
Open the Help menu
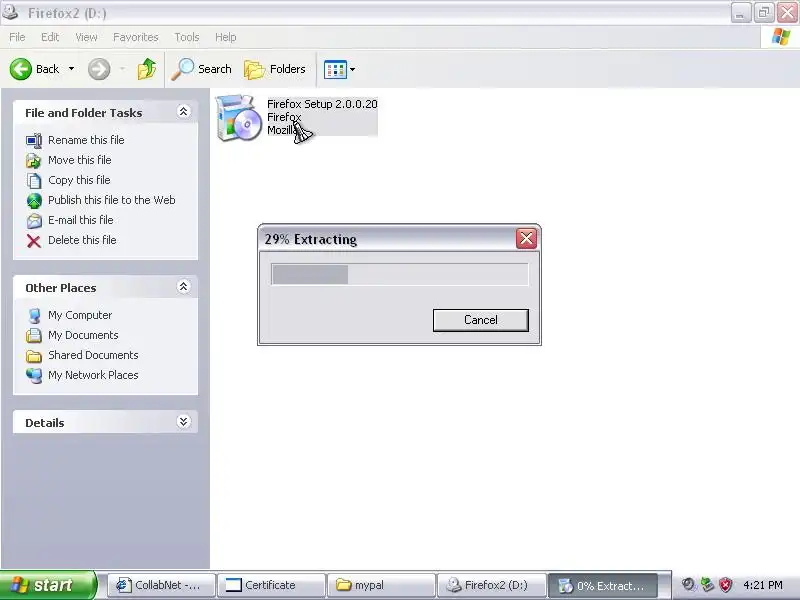[x=226, y=37]
